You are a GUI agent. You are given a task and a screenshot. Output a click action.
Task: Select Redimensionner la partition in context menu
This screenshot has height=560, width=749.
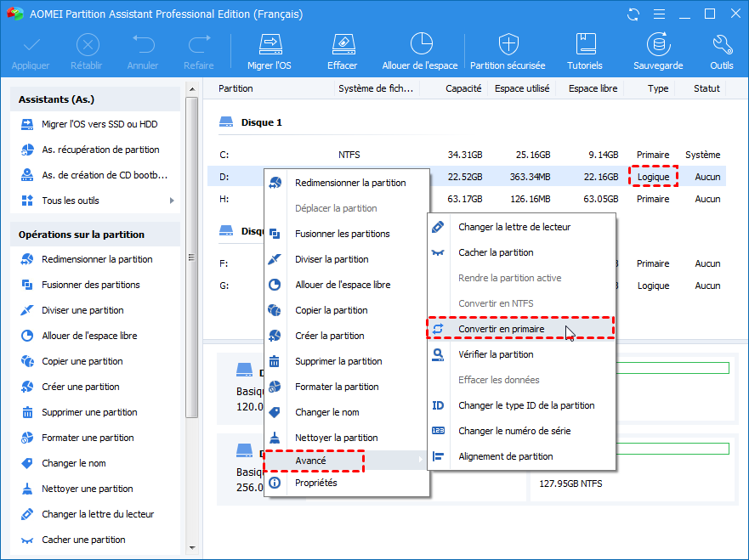(349, 183)
